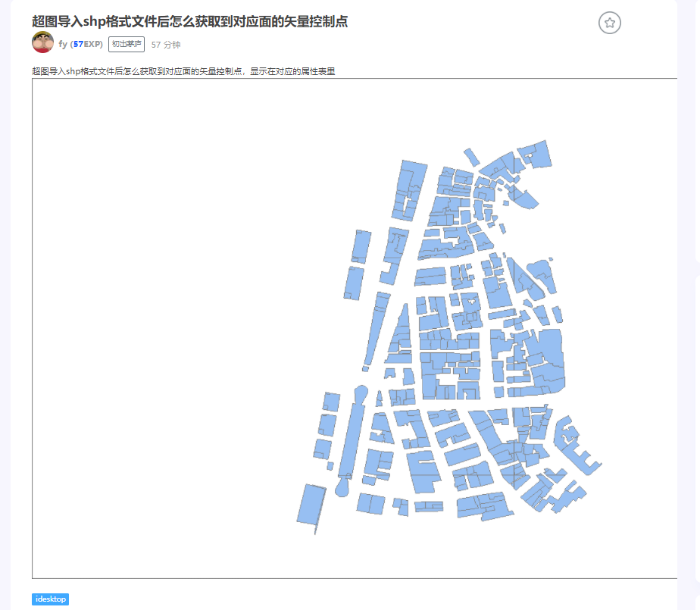Click the 57EXP points text
This screenshot has height=610, width=700.
[x=86, y=44]
